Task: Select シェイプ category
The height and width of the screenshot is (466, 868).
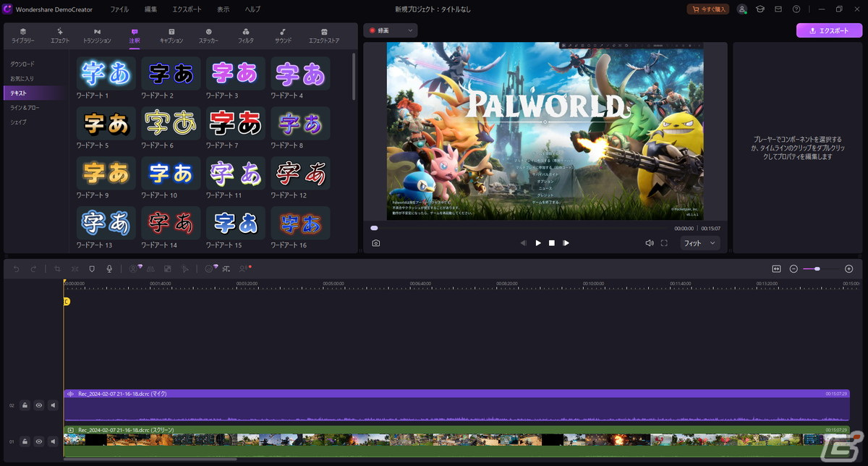Action: pos(18,122)
